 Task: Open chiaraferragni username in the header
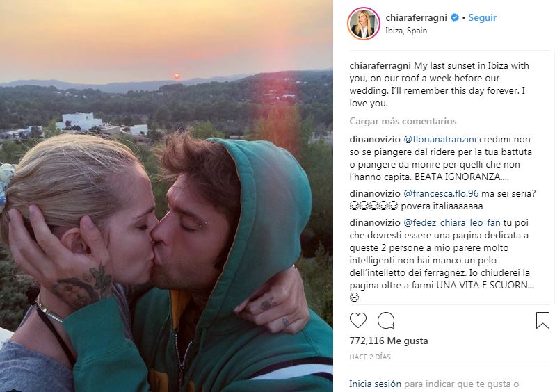[x=416, y=17]
